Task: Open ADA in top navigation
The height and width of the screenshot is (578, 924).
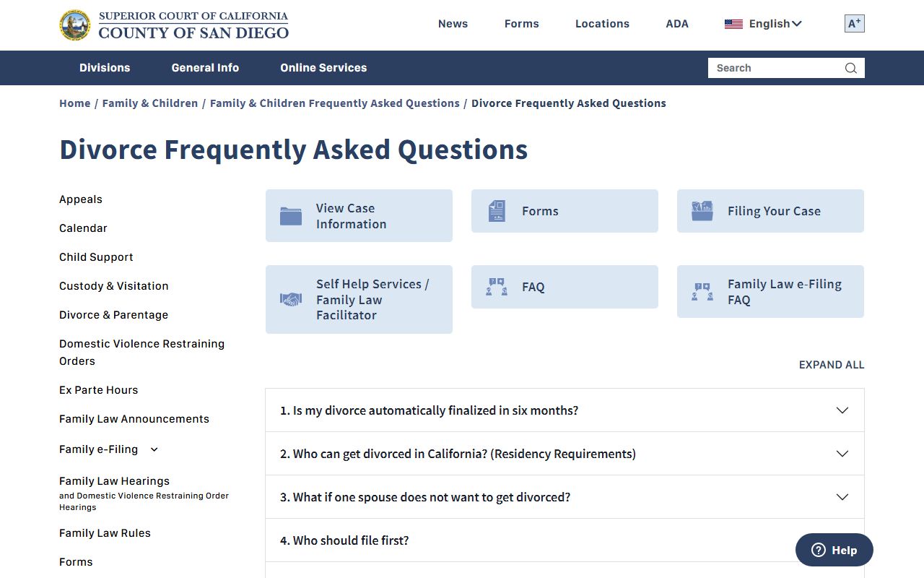Action: [x=677, y=24]
